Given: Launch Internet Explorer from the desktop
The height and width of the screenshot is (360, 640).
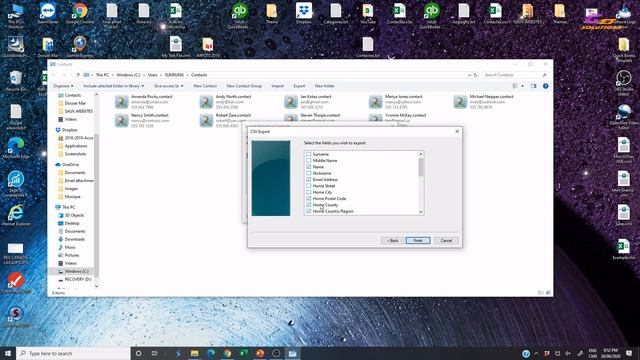Looking at the screenshot, I should point(16,215).
